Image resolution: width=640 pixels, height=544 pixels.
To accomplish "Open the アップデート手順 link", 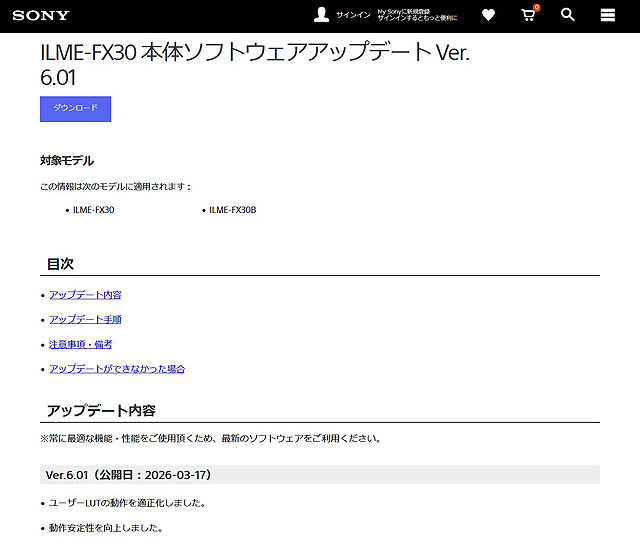I will [x=85, y=320].
